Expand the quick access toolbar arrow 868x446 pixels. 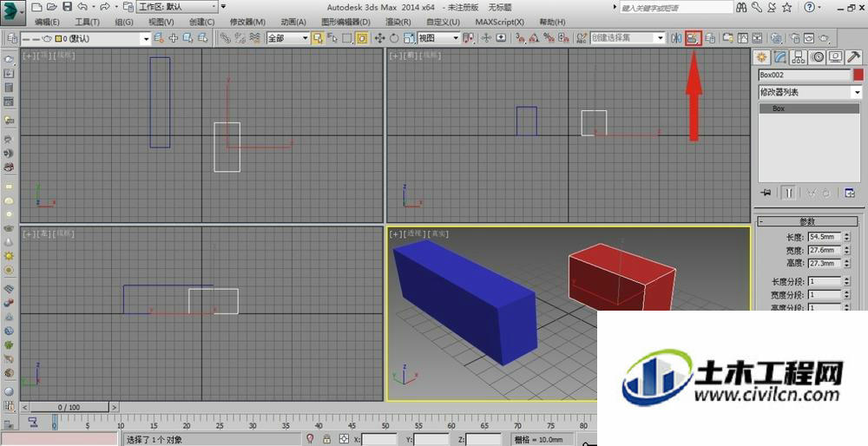(x=223, y=7)
